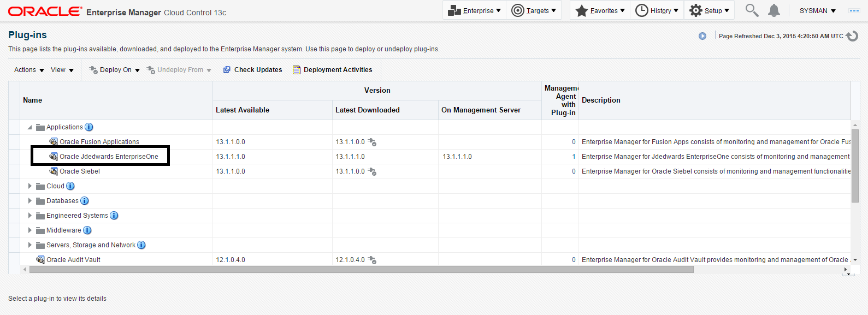Click the Undeploy From dropdown
The width and height of the screenshot is (868, 315).
coord(179,70)
